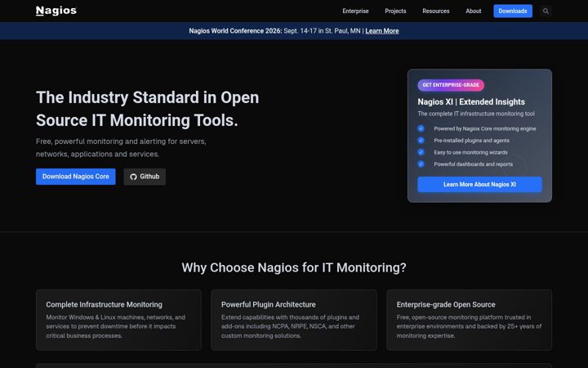
Task: Click checkmark beside Pre-installed plugins and agents
Action: (x=421, y=141)
